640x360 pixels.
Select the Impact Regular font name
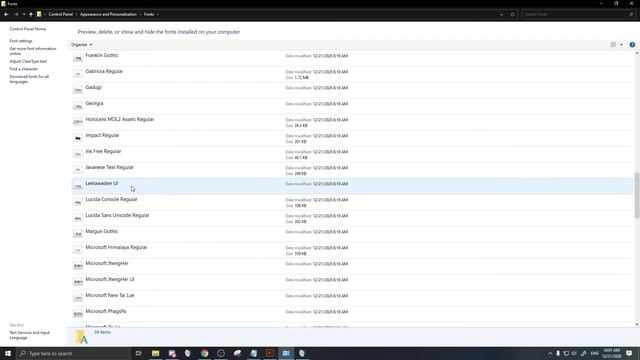102,136
